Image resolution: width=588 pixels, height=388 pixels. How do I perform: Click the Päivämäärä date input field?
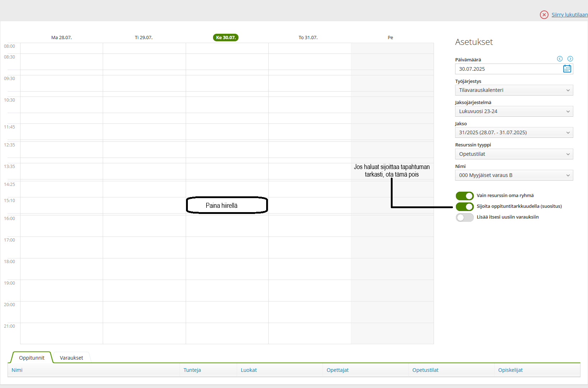pyautogui.click(x=508, y=69)
